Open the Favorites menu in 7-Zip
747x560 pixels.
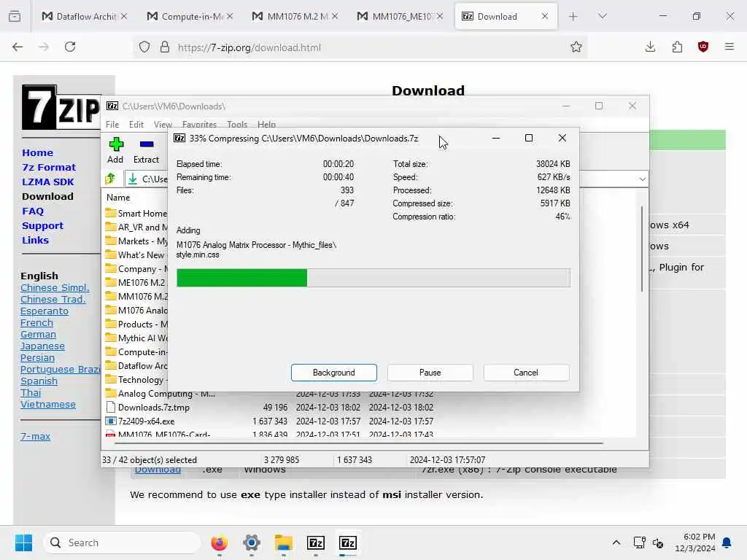coord(199,124)
